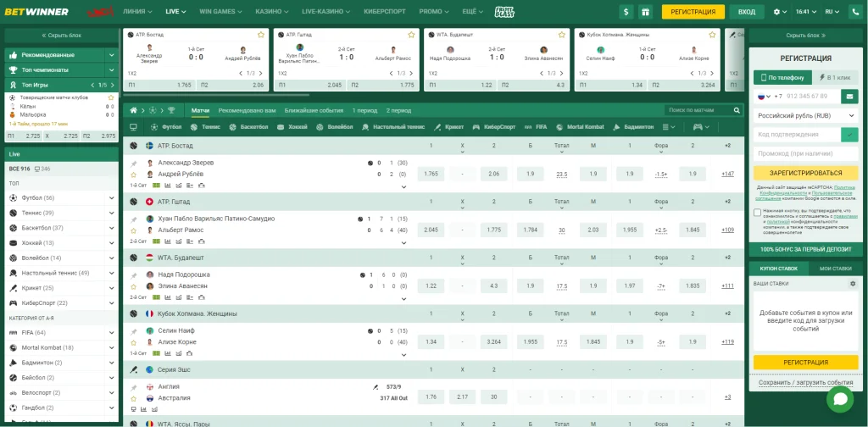This screenshot has height=427, width=868.
Task: Click the envelope send-SMS icon
Action: click(849, 97)
